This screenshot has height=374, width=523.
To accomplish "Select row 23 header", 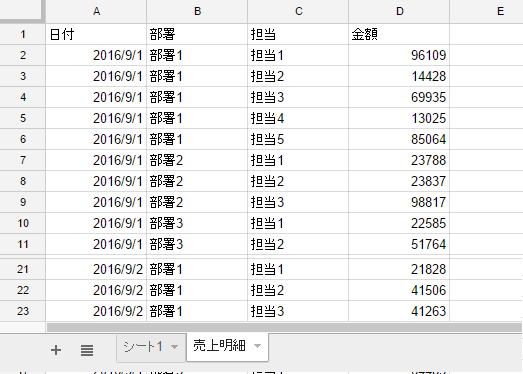I will [x=22, y=311].
